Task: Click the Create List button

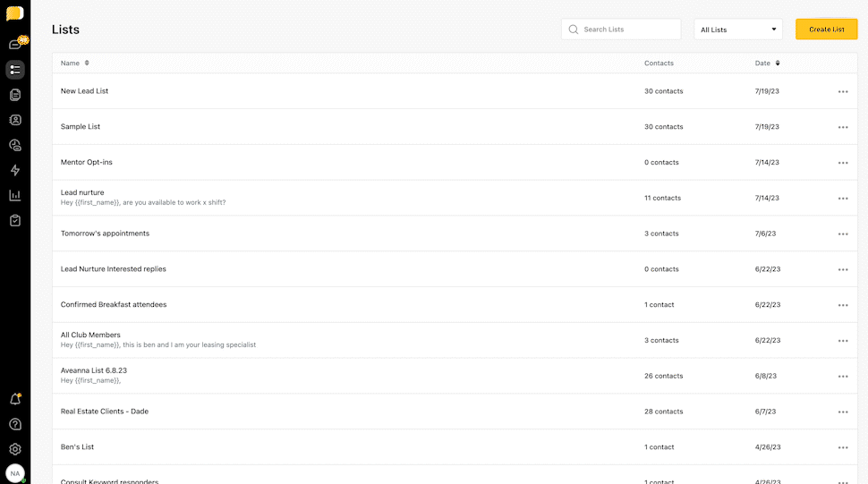Action: (x=826, y=30)
